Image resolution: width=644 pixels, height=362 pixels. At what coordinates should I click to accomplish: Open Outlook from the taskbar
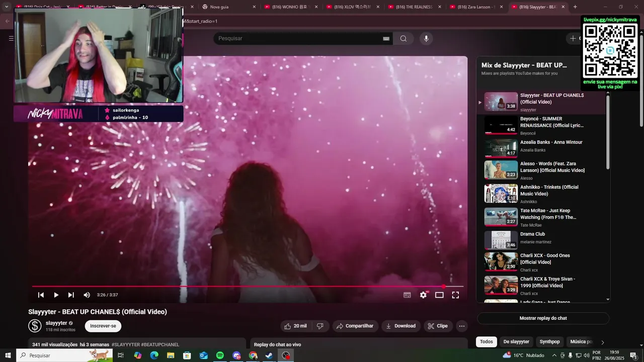(x=203, y=355)
